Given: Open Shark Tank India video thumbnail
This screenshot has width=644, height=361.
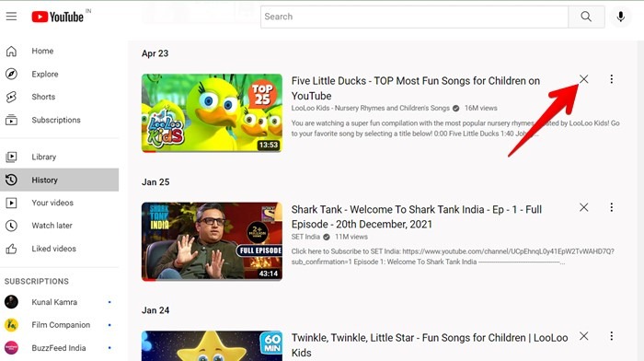Looking at the screenshot, I should [212, 242].
